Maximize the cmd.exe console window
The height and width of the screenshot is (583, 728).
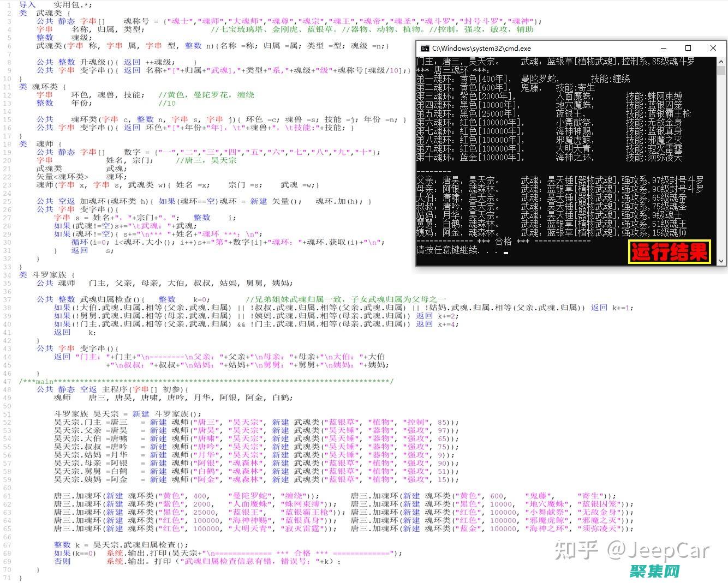click(688, 48)
